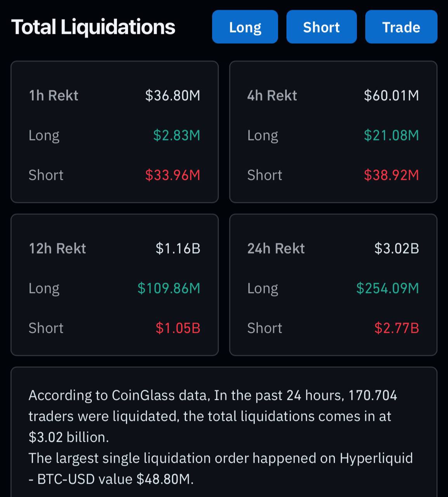This screenshot has height=497, width=448.
Task: Click the 24h short value $2.77B
Action: point(397,328)
